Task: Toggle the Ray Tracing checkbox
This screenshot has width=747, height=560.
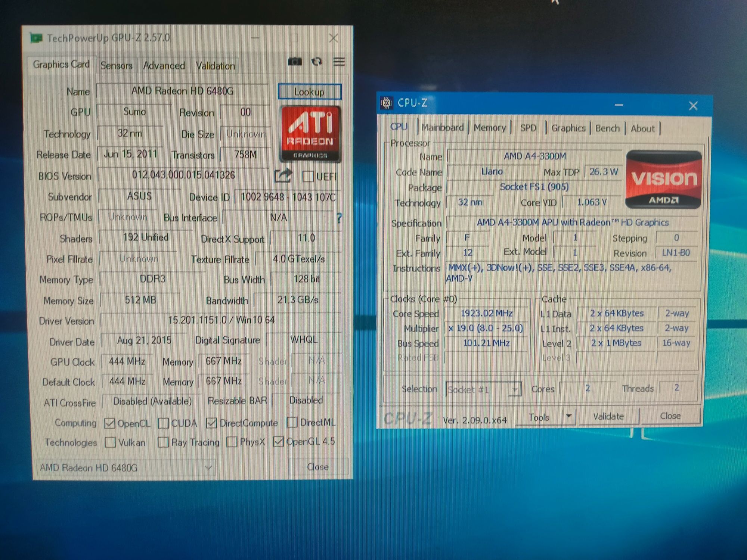Action: 163,442
